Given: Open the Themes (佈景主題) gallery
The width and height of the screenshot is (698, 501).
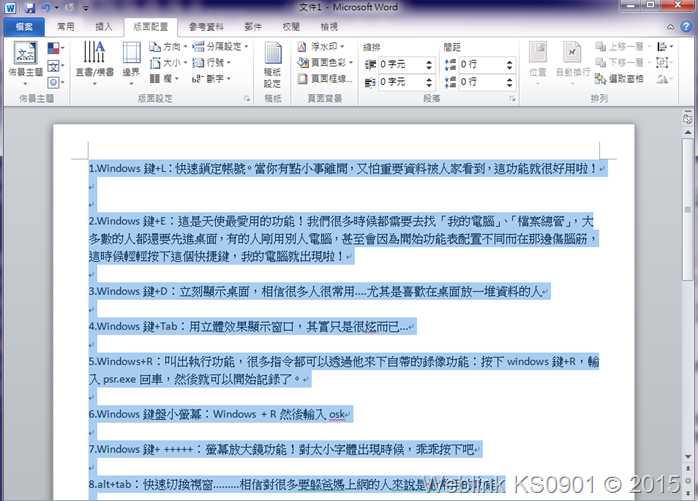Looking at the screenshot, I should point(25,62).
